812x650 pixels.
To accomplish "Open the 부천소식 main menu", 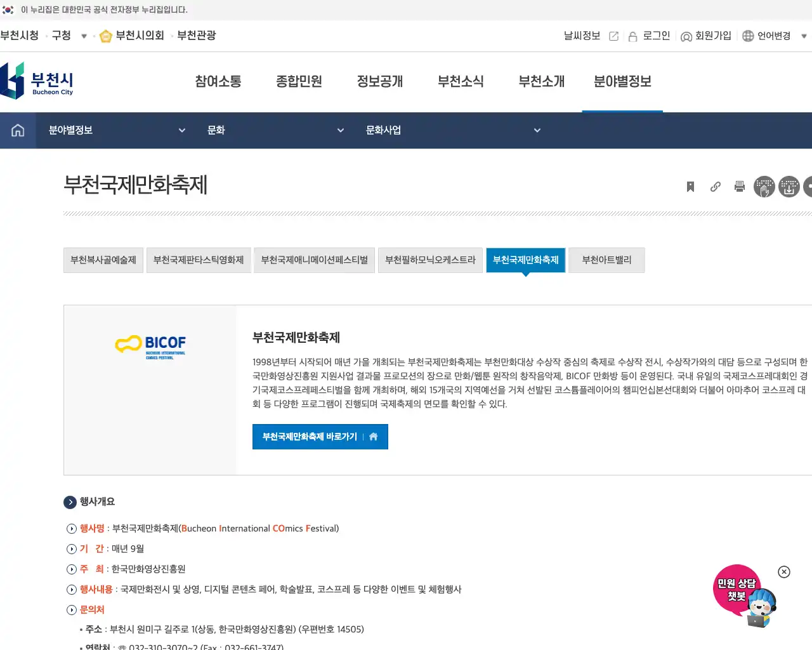I will [461, 81].
